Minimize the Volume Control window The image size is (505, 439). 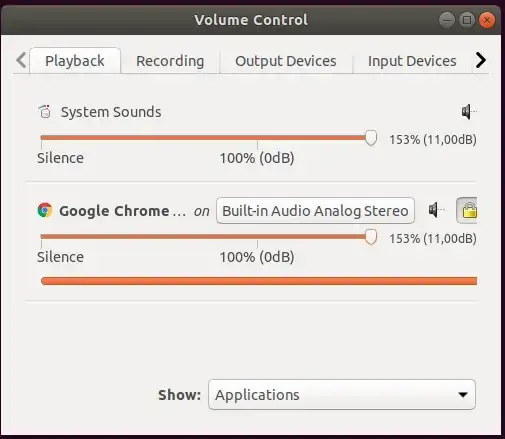(447, 20)
